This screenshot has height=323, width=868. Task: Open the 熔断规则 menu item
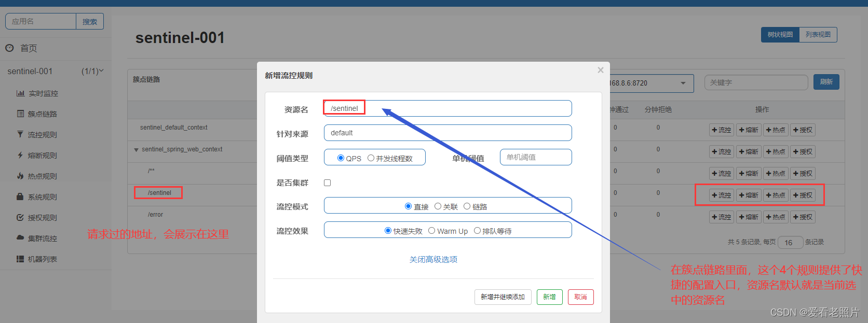coord(42,156)
